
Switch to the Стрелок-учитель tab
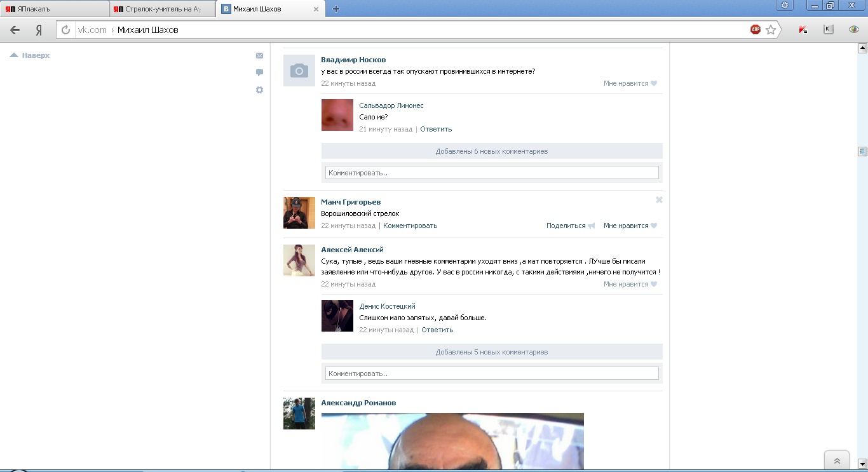pos(162,9)
